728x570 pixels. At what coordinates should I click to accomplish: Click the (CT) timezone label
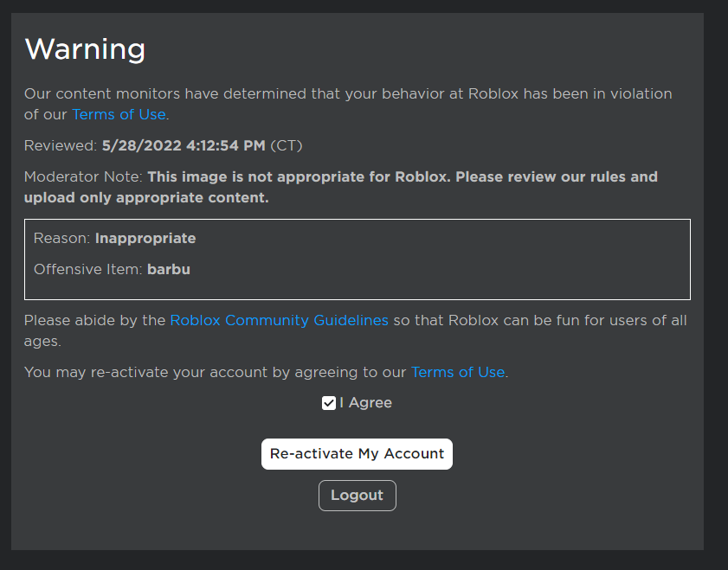287,145
